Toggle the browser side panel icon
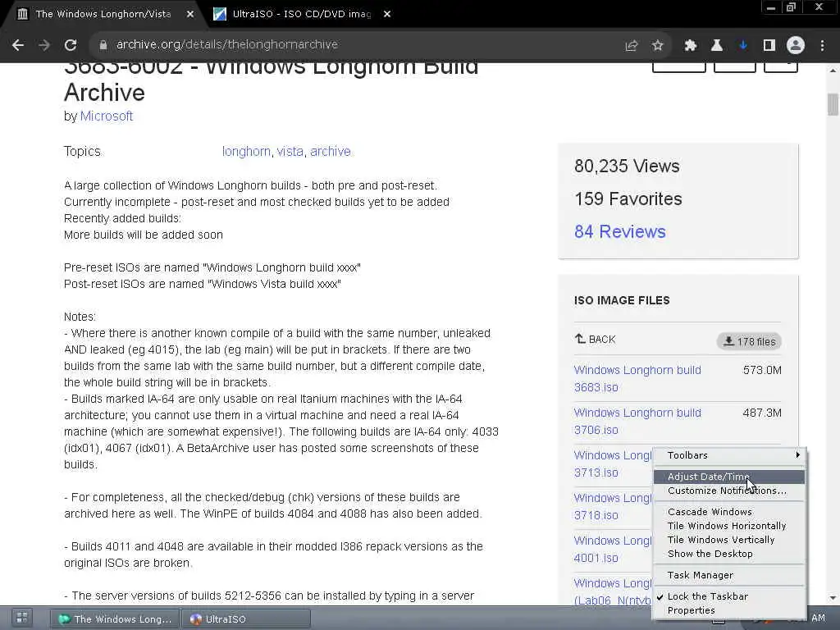 769,46
